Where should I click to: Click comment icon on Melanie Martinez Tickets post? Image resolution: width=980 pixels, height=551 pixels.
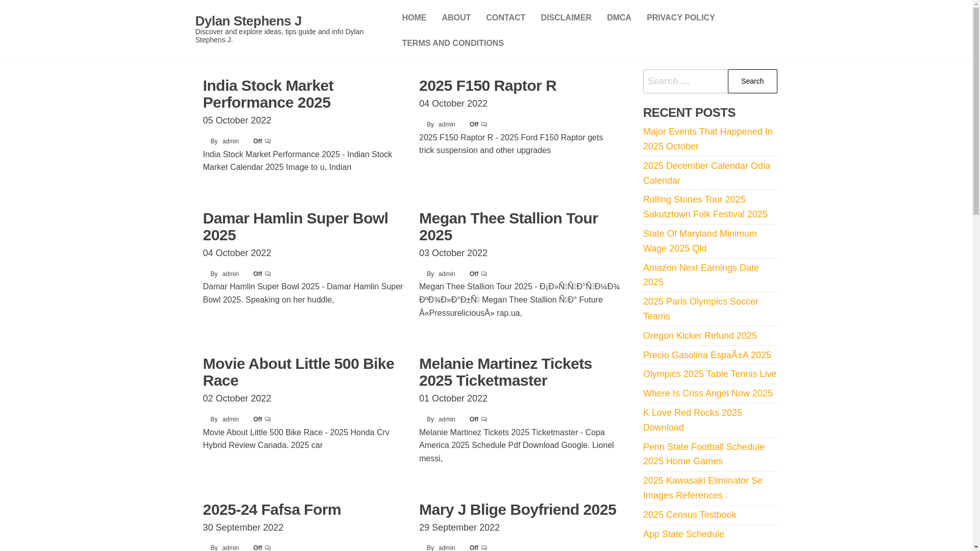[x=484, y=419]
